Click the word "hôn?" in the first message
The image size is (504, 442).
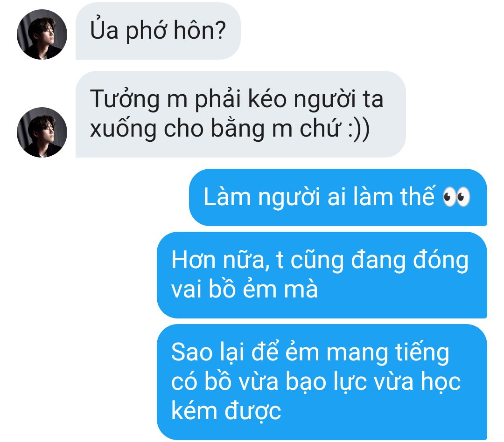[x=200, y=30]
